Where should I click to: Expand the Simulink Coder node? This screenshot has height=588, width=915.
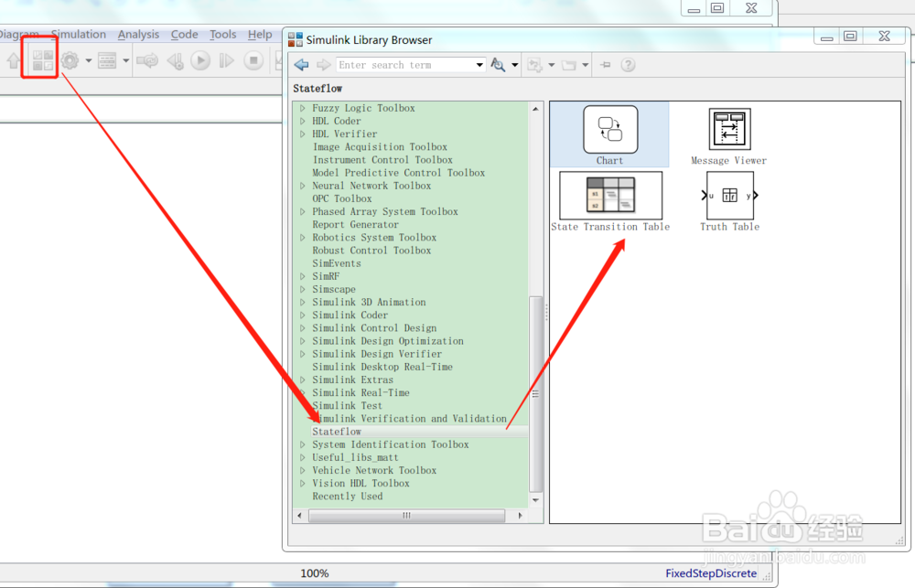click(302, 315)
